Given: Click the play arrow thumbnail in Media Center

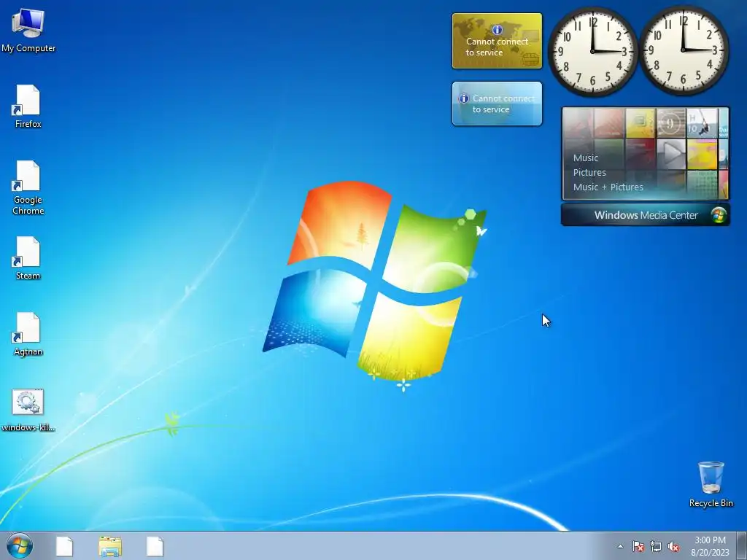Looking at the screenshot, I should pos(671,154).
